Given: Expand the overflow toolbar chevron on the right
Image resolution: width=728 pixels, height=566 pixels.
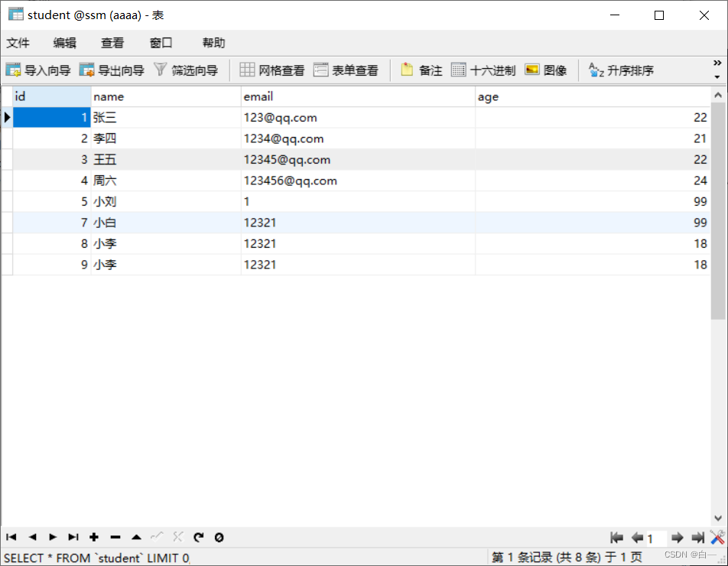Looking at the screenshot, I should [717, 63].
